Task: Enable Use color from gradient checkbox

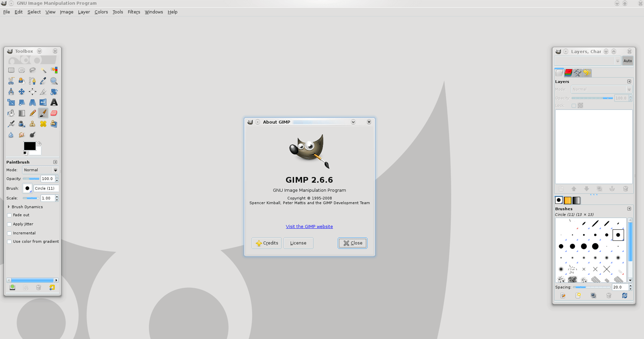Action: [9, 242]
